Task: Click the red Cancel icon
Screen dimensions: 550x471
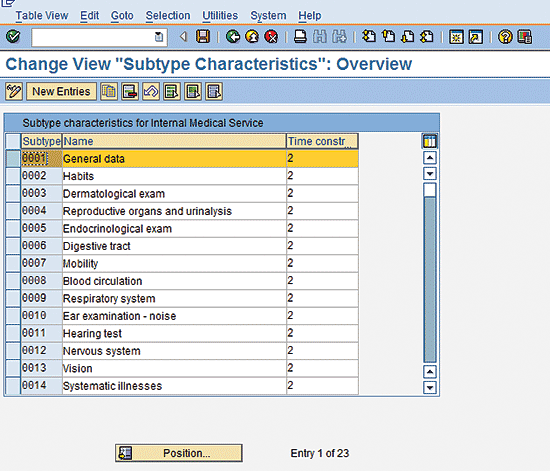Action: tap(271, 36)
